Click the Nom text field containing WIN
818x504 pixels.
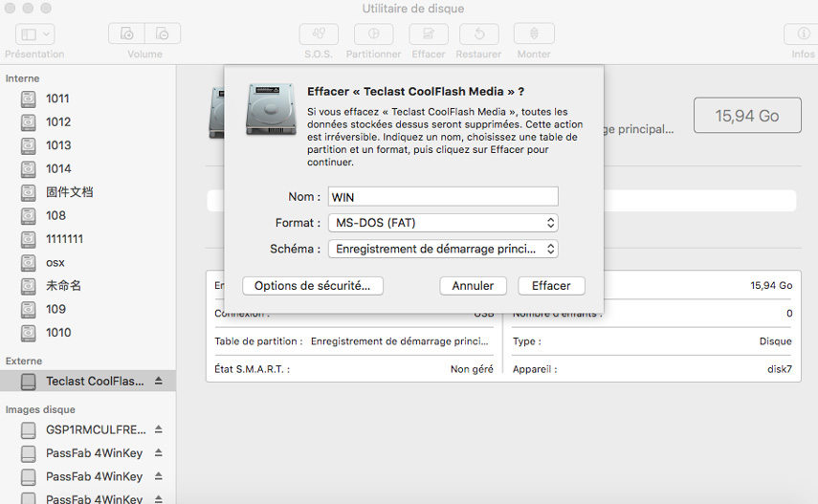442,197
